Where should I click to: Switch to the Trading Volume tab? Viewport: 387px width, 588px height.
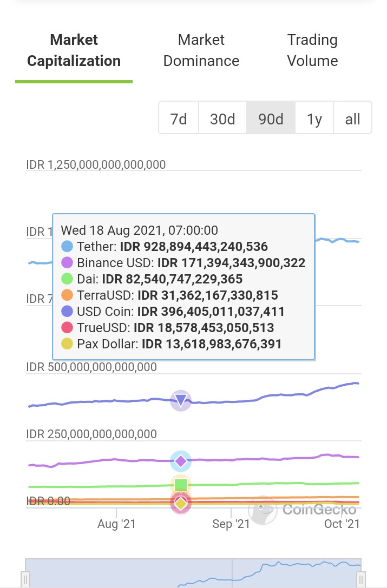(x=312, y=50)
